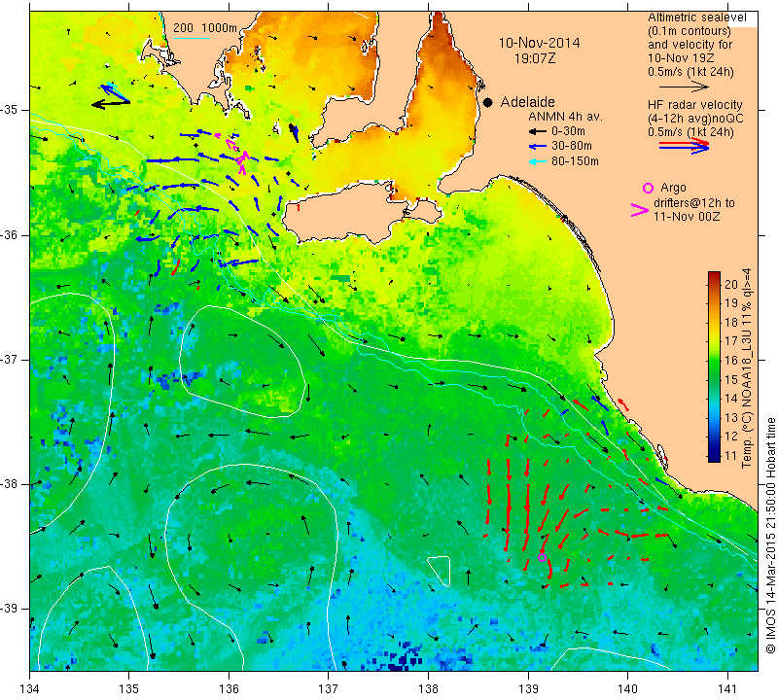
Task: Click longitude axis label 136
Action: [x=229, y=689]
